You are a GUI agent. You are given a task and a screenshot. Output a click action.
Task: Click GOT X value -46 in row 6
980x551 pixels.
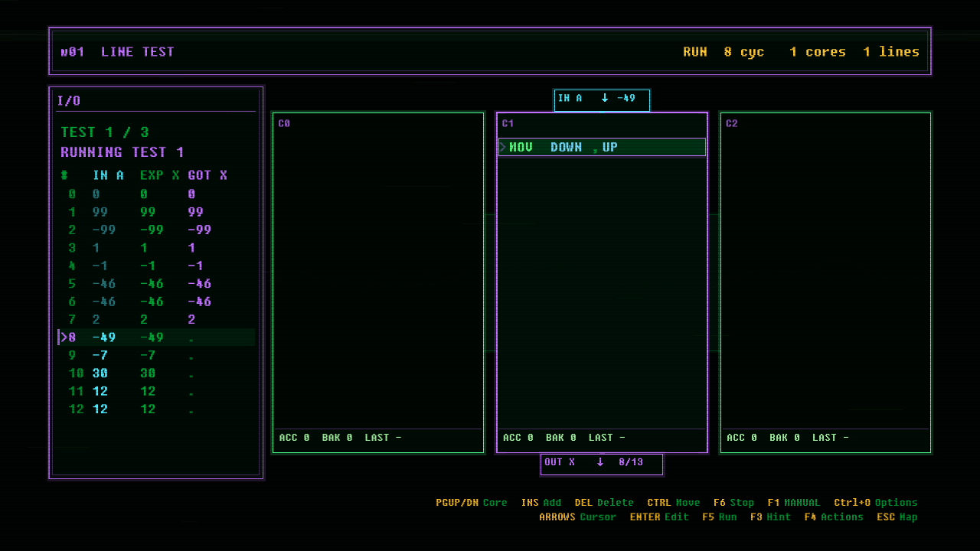tap(200, 302)
